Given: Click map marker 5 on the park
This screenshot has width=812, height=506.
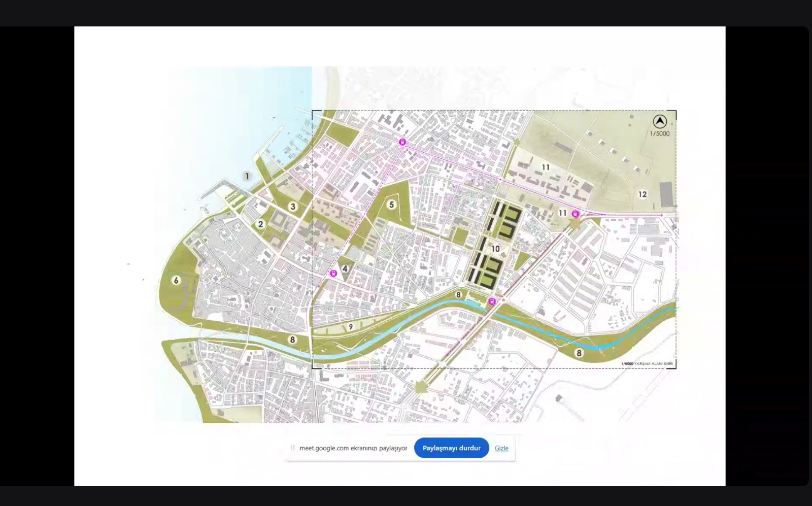Looking at the screenshot, I should pyautogui.click(x=391, y=205).
